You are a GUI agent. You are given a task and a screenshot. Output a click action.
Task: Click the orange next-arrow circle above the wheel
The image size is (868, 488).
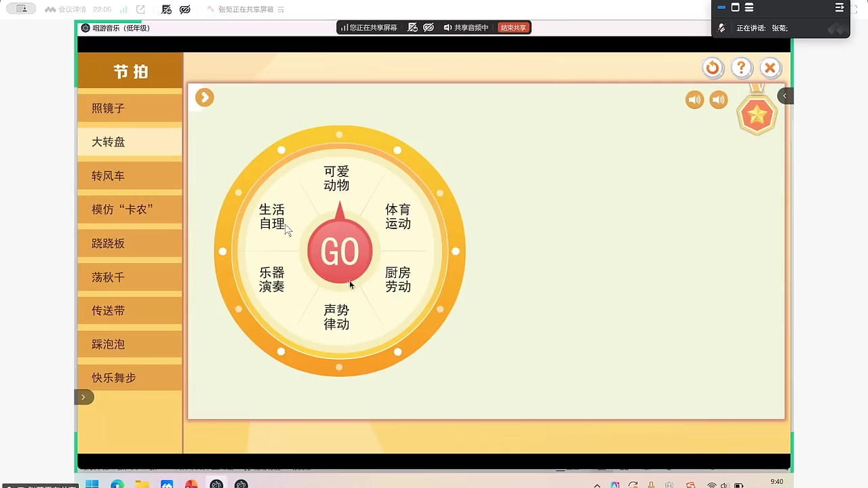204,98
